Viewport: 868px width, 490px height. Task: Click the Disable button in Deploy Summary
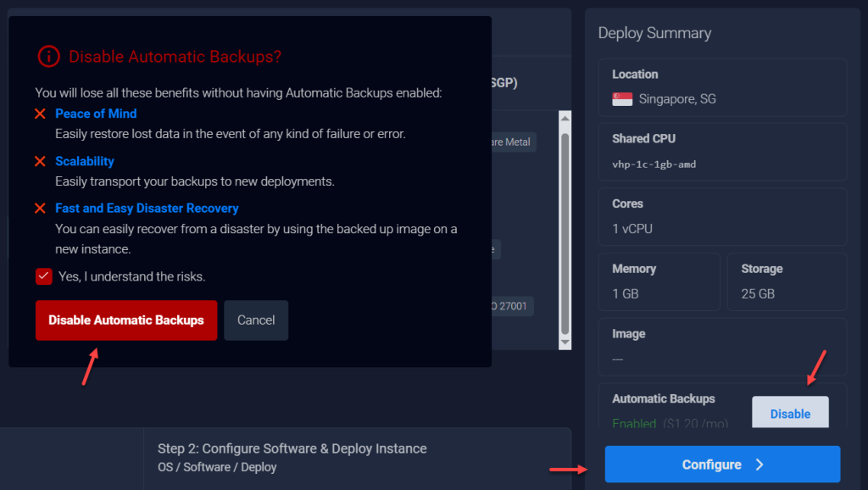pyautogui.click(x=790, y=413)
